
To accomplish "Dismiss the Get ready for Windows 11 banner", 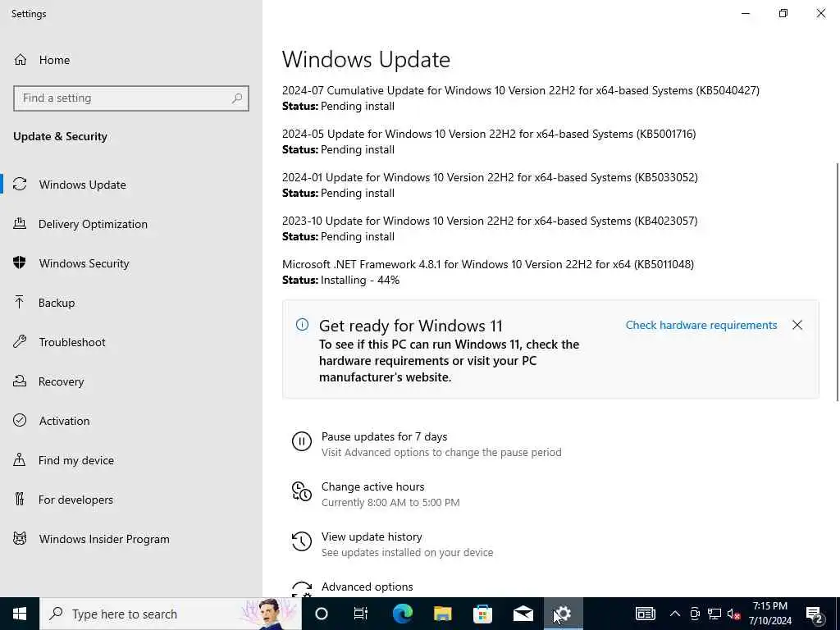I will [797, 325].
